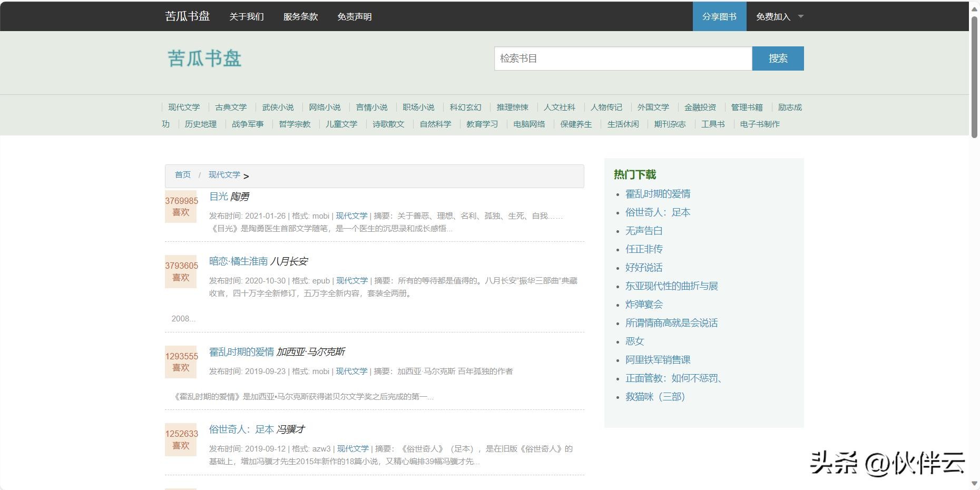Open the 免责声明 navigation link
The height and width of the screenshot is (490, 980).
(x=354, y=17)
